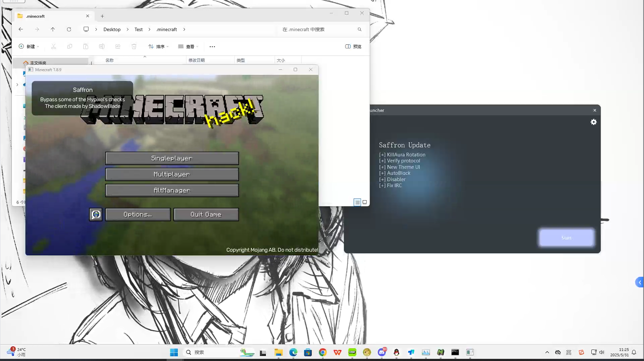Go back in File Explorer
The width and height of the screenshot is (644, 361).
pos(21,29)
